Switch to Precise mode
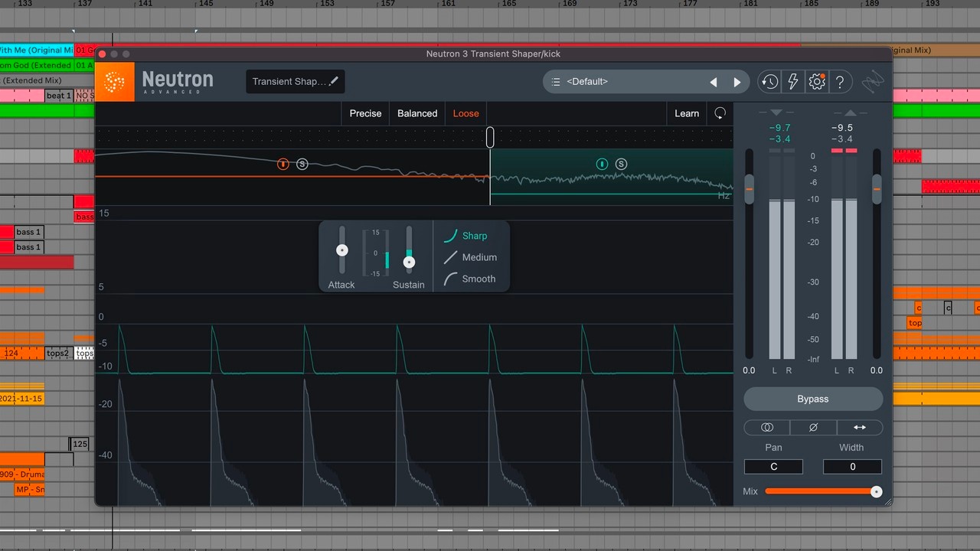This screenshot has height=551, width=980. pos(365,113)
